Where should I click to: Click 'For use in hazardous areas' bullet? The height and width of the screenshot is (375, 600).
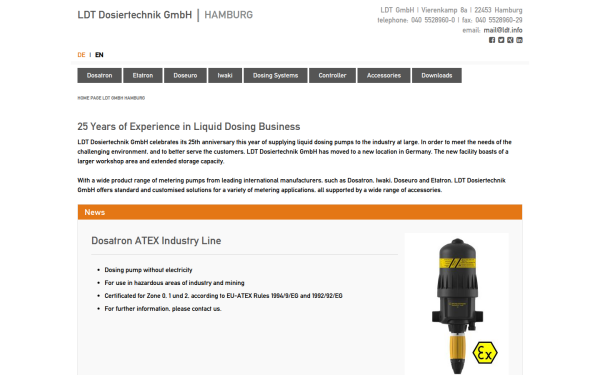[174, 283]
